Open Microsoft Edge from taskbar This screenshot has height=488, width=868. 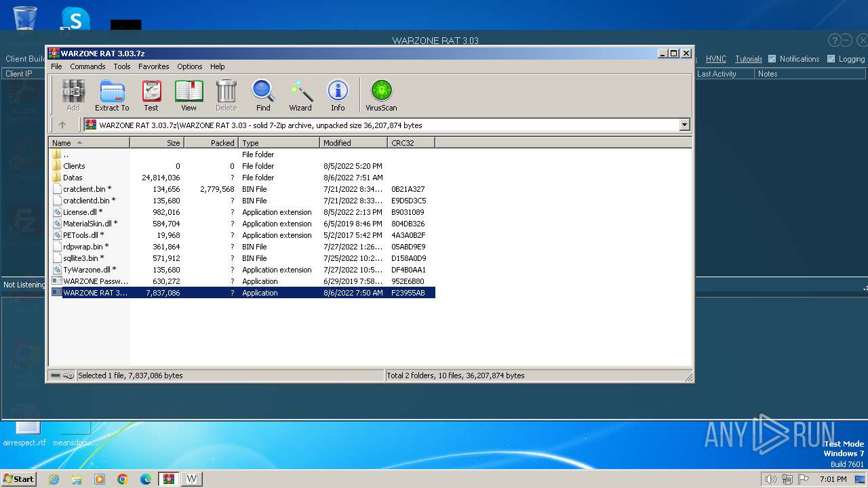click(146, 479)
